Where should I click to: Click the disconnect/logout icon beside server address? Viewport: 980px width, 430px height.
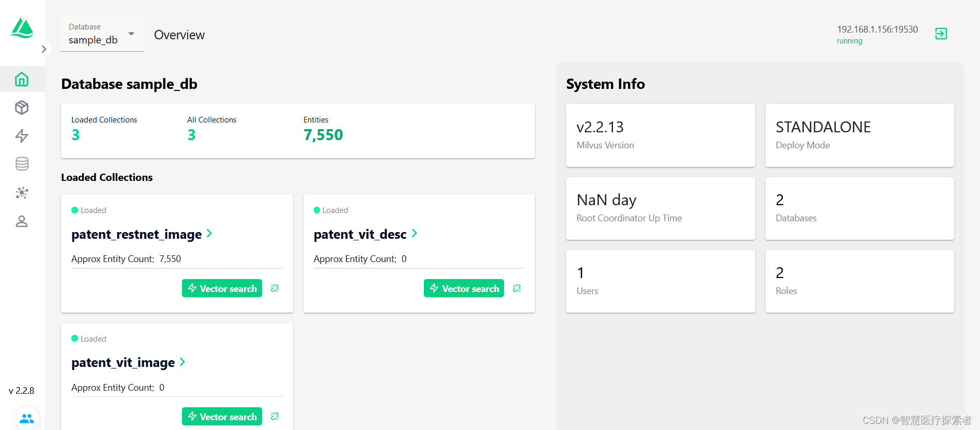pos(941,34)
